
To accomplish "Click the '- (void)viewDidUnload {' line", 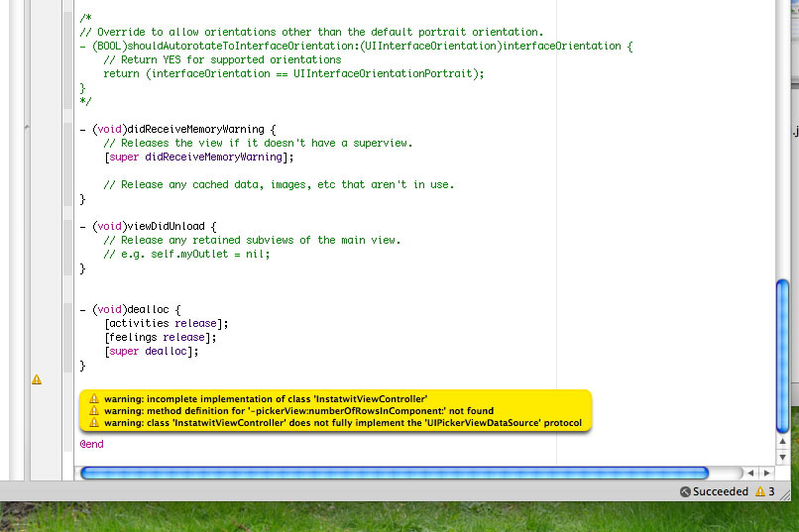I will [x=148, y=226].
